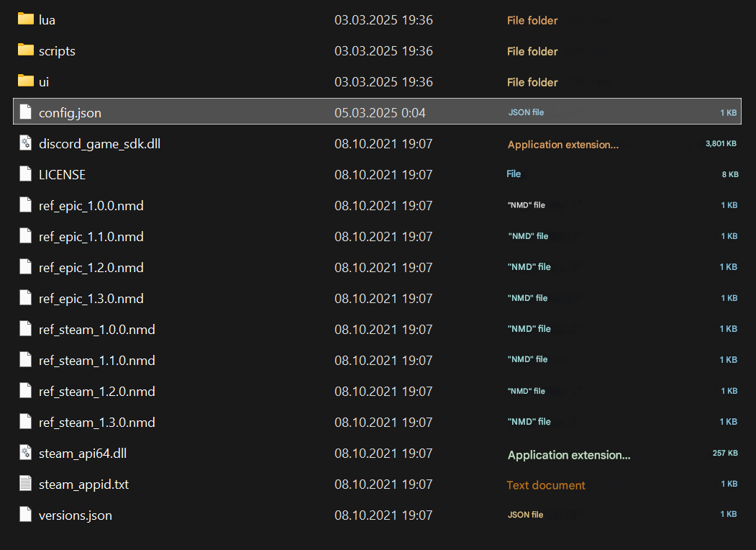Click the scripts folder's date modified
This screenshot has width=756, height=550.
(x=383, y=51)
